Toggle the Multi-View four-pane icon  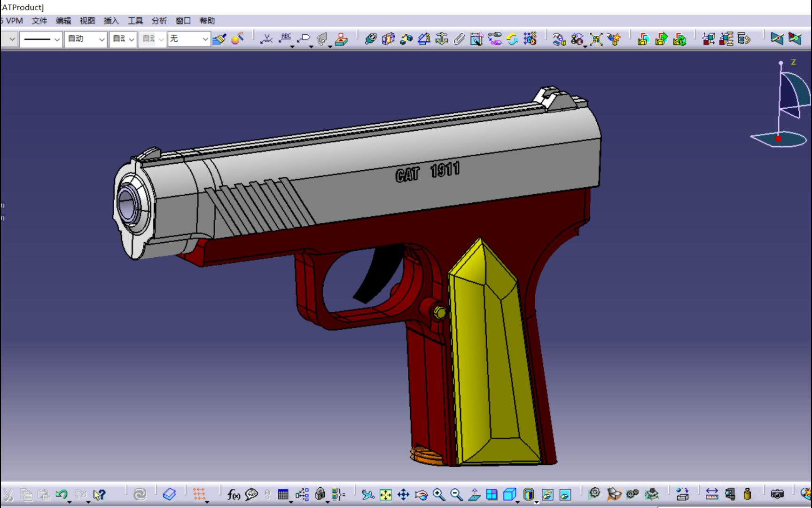coord(492,494)
